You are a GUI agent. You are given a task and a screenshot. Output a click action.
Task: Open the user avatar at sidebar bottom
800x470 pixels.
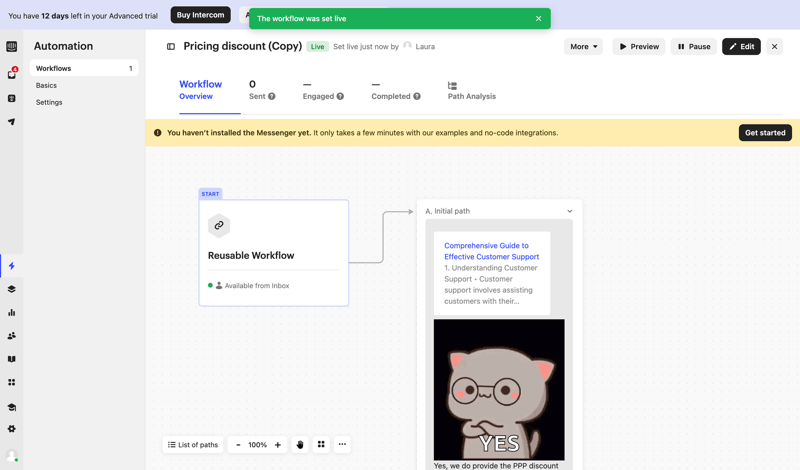[x=12, y=455]
